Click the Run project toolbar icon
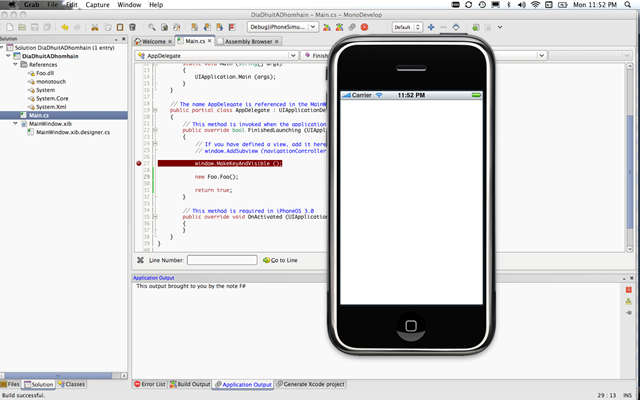The image size is (640, 400). coord(339,27)
